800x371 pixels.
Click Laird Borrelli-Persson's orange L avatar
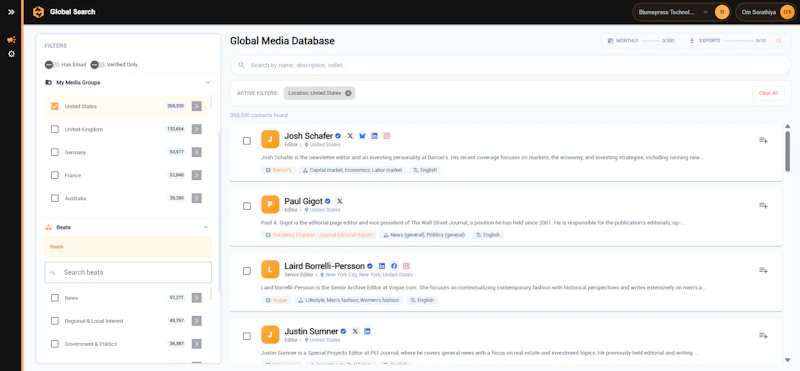[270, 269]
